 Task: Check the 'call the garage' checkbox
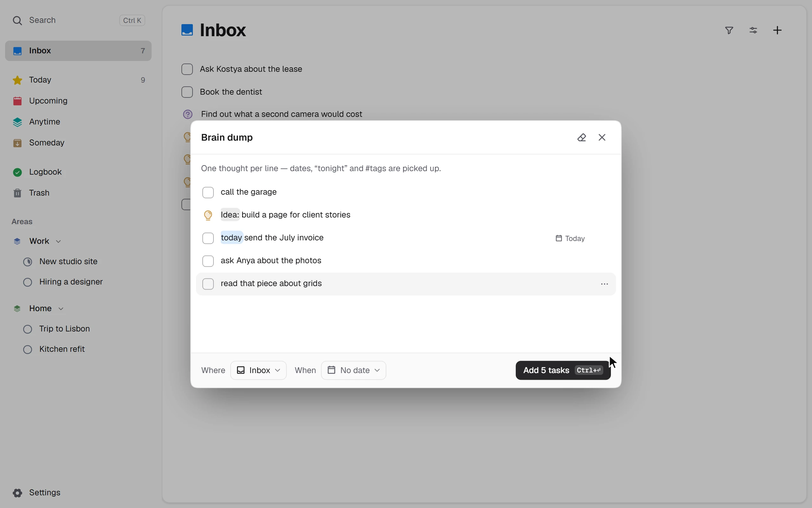[x=208, y=192]
